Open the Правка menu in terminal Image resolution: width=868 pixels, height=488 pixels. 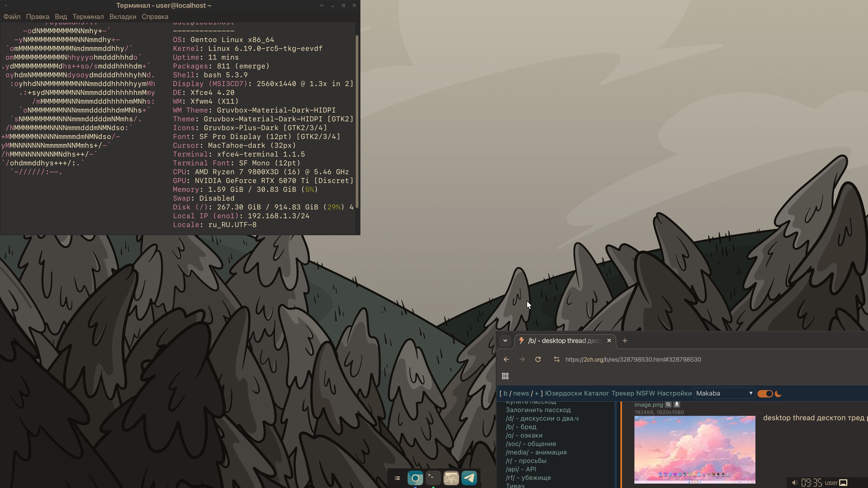(38, 17)
